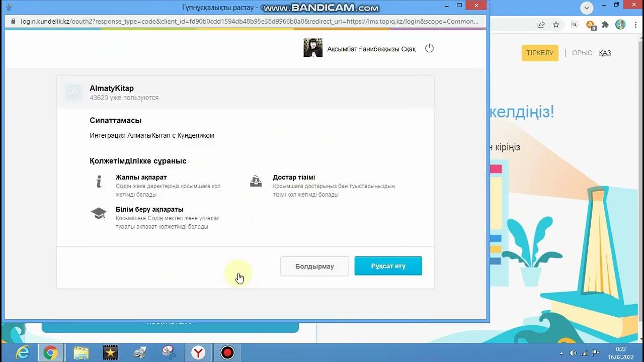Restore down the background Chrome window

616,5
